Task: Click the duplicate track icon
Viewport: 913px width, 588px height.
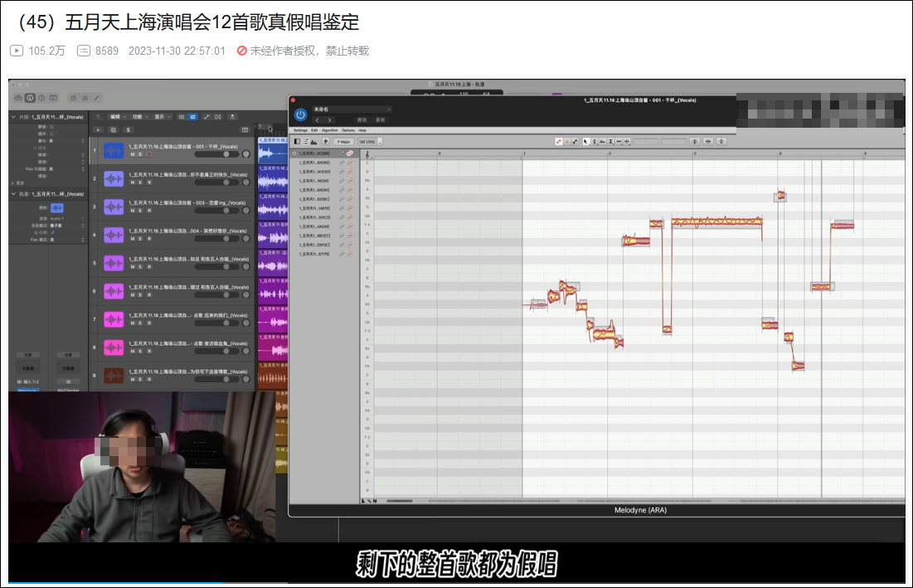Action: pyautogui.click(x=114, y=130)
